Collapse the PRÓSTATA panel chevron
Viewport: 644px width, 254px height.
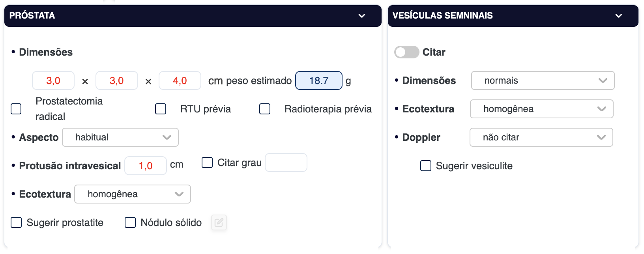point(361,16)
